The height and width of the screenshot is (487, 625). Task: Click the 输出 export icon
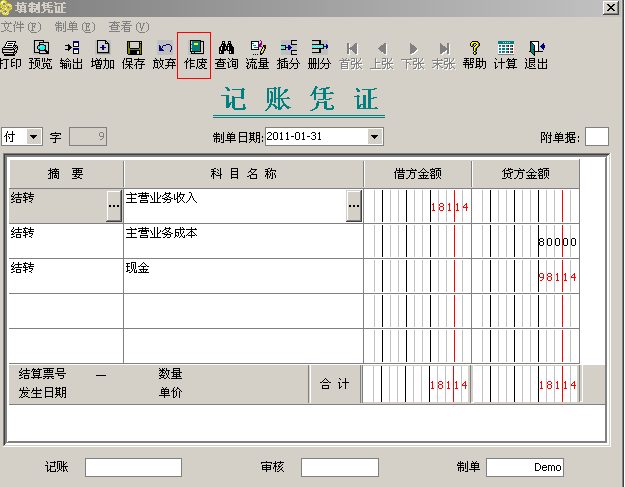(x=71, y=55)
